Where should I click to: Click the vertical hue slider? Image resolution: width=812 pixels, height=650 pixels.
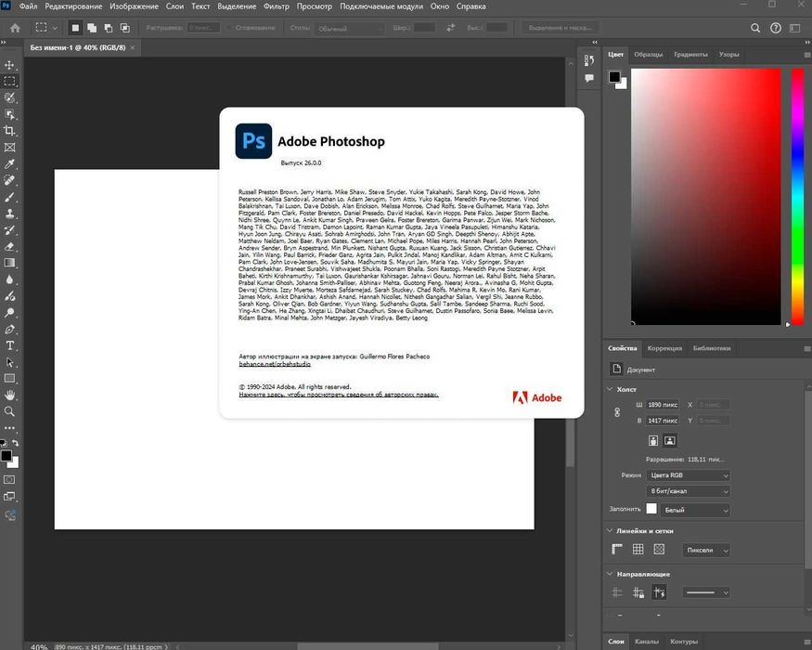click(797, 197)
